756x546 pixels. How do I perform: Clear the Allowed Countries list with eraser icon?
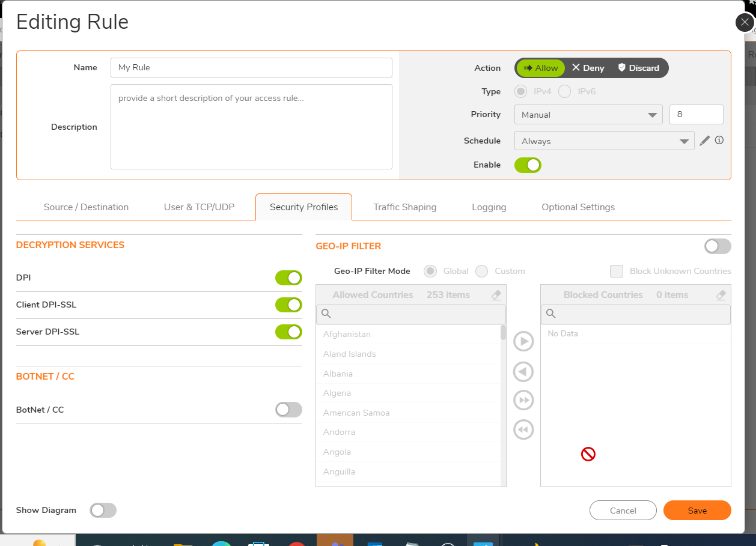tap(496, 295)
